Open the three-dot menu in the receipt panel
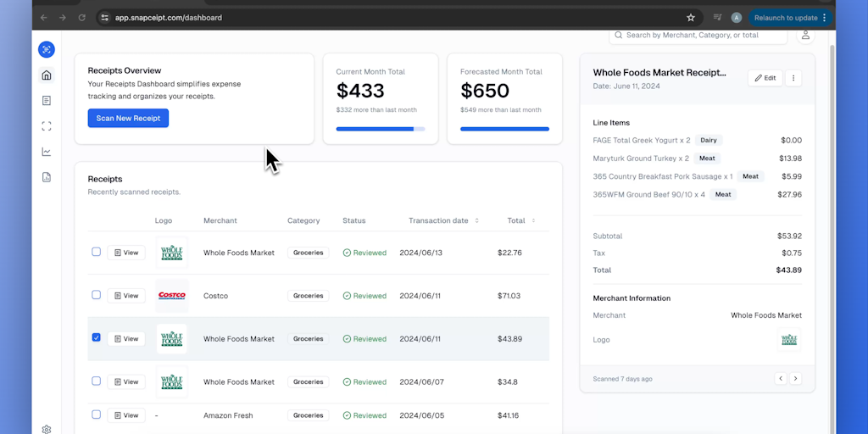 point(793,78)
